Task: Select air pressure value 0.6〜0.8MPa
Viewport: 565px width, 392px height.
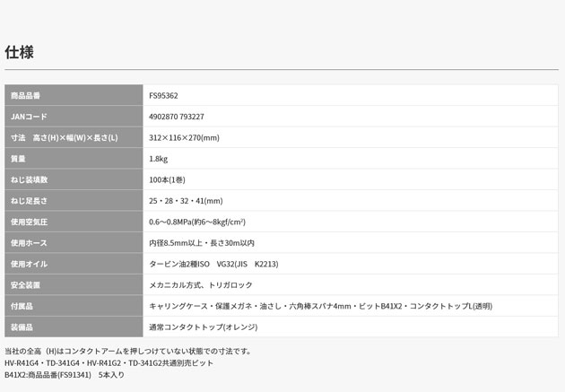Action: click(197, 222)
